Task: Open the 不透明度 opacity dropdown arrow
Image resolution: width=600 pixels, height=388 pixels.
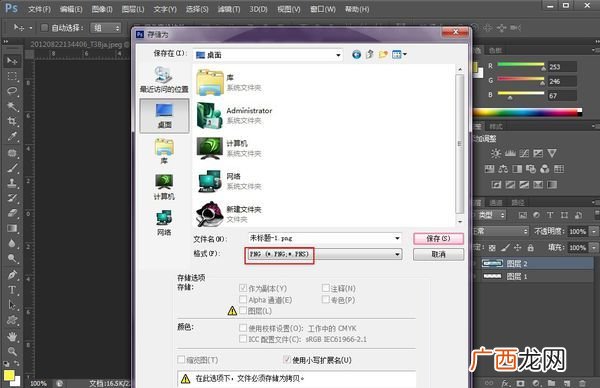Action: pos(593,231)
